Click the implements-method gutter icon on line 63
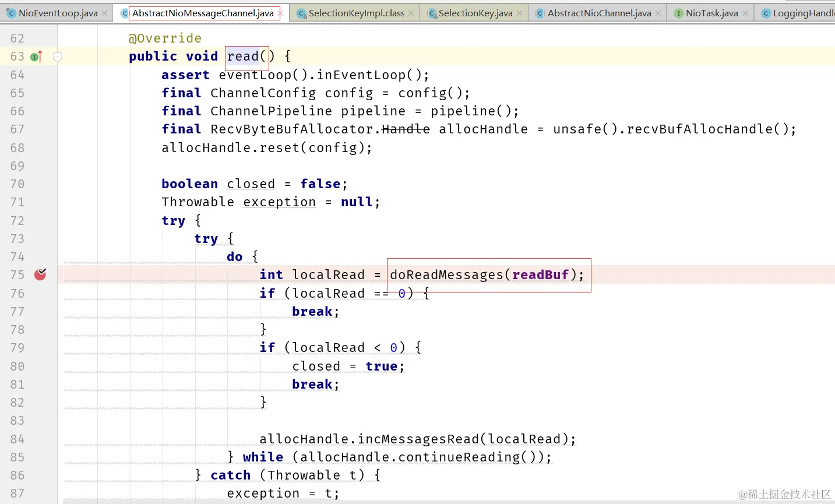 coord(36,57)
